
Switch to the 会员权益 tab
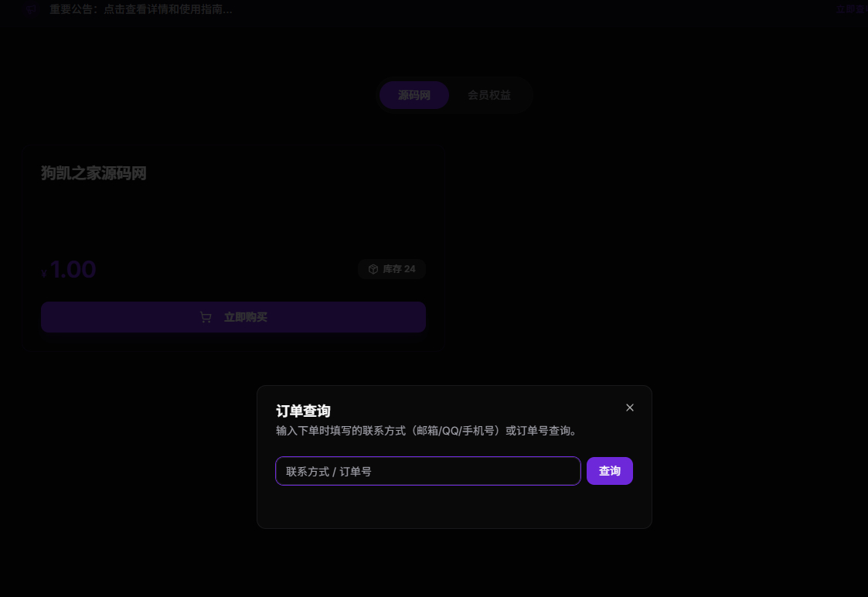tap(488, 94)
